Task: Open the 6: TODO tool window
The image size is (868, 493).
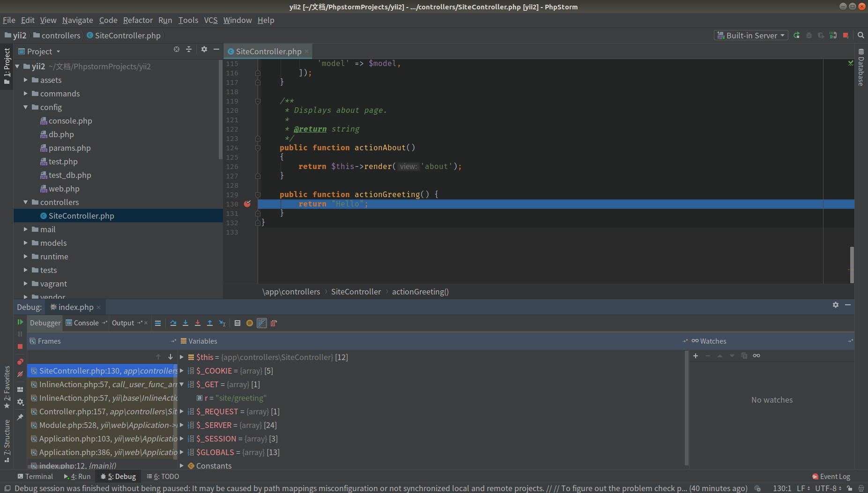Action: 163,477
